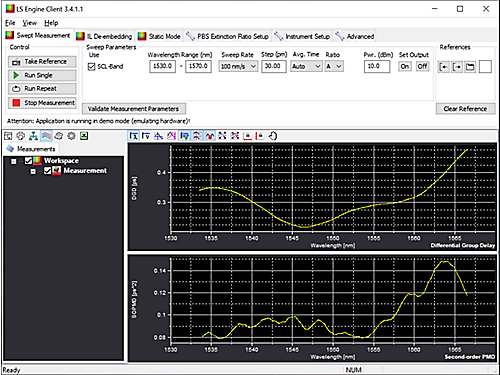Image resolution: width=500 pixels, height=375 pixels.
Task: Expand the Measurement tree node
Action: [x=33, y=171]
